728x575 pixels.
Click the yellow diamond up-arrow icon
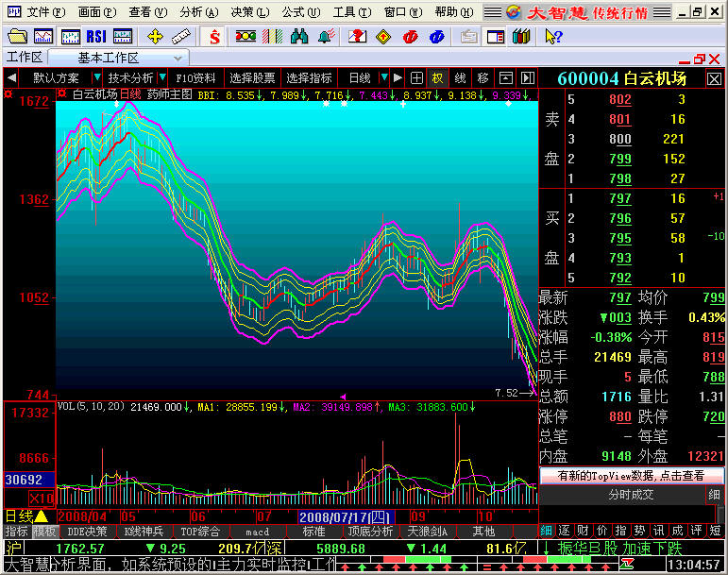click(383, 36)
